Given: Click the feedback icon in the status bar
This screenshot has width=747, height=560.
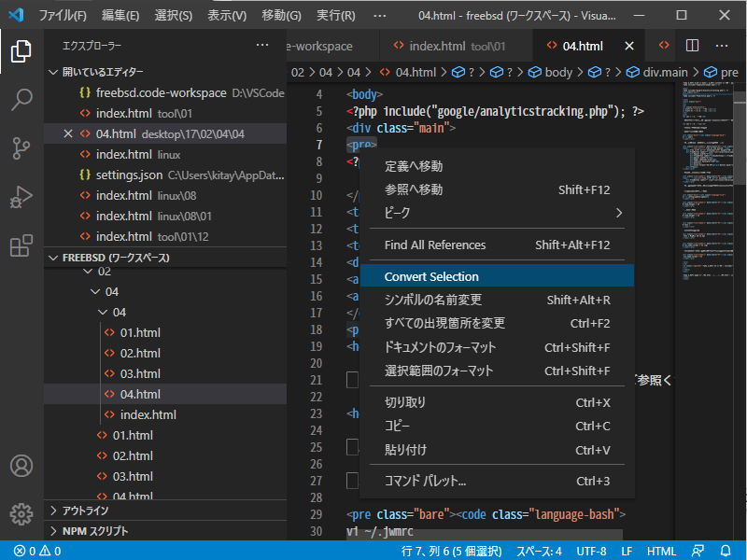Looking at the screenshot, I should click(698, 551).
